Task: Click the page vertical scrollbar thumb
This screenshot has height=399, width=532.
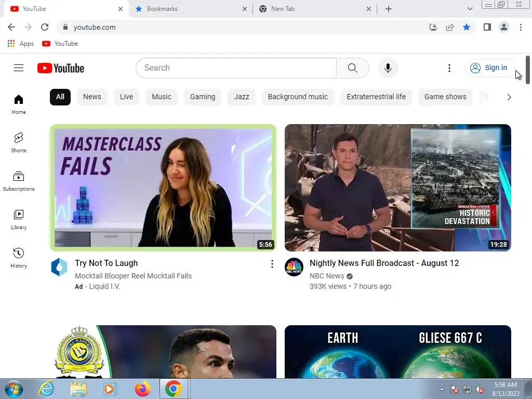Action: coord(528,70)
